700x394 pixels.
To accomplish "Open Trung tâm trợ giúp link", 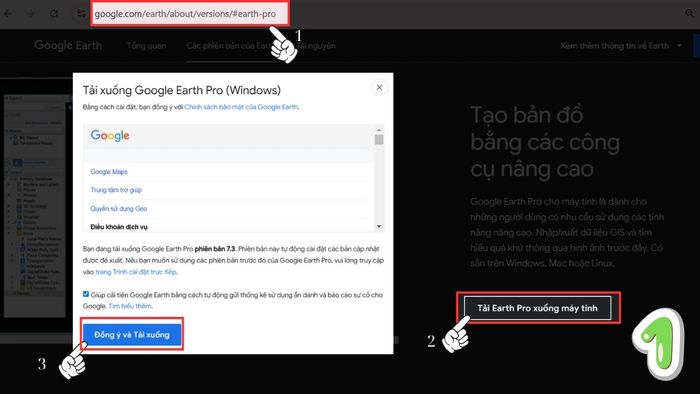I will (x=116, y=190).
